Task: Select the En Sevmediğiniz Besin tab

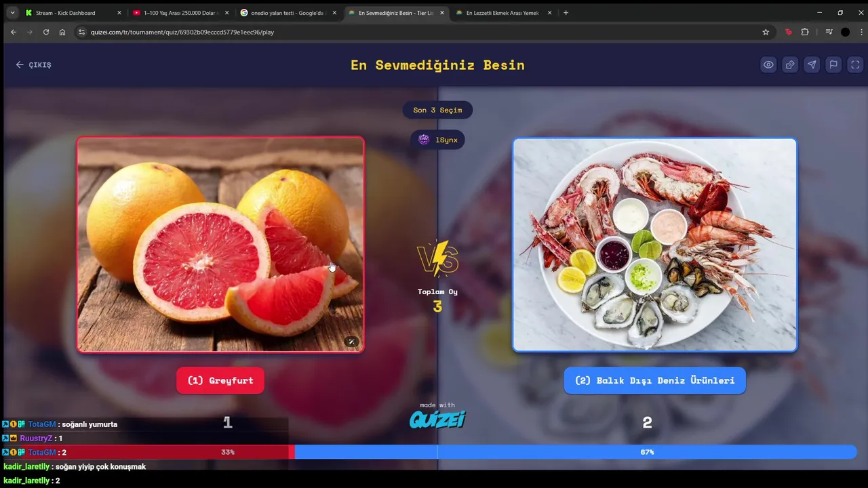Action: [397, 13]
